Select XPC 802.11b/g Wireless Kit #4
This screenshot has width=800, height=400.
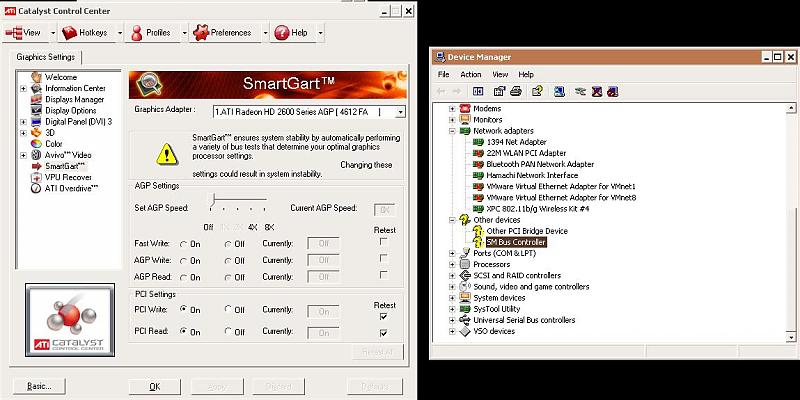coord(538,209)
